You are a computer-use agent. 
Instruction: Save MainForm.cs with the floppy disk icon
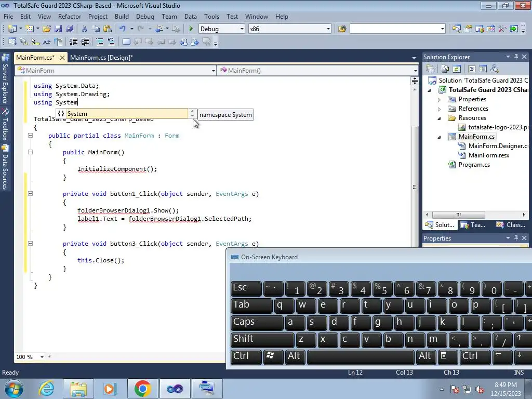click(58, 29)
